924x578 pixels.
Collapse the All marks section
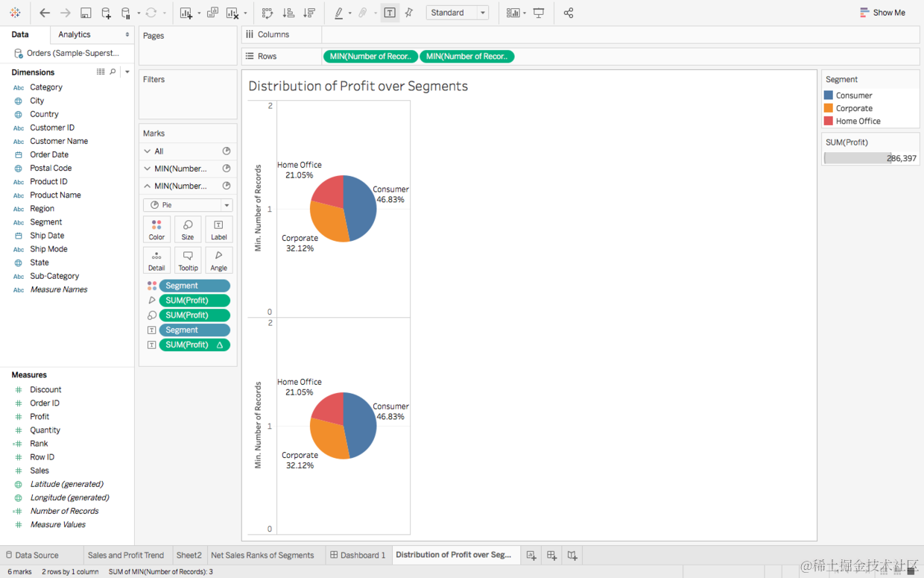[148, 151]
